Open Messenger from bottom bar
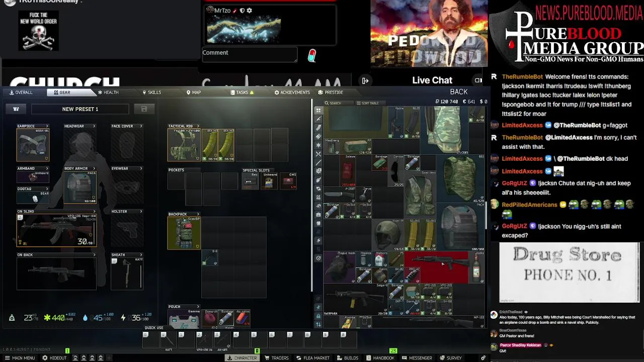This screenshot has width=644, height=362. pyautogui.click(x=417, y=358)
